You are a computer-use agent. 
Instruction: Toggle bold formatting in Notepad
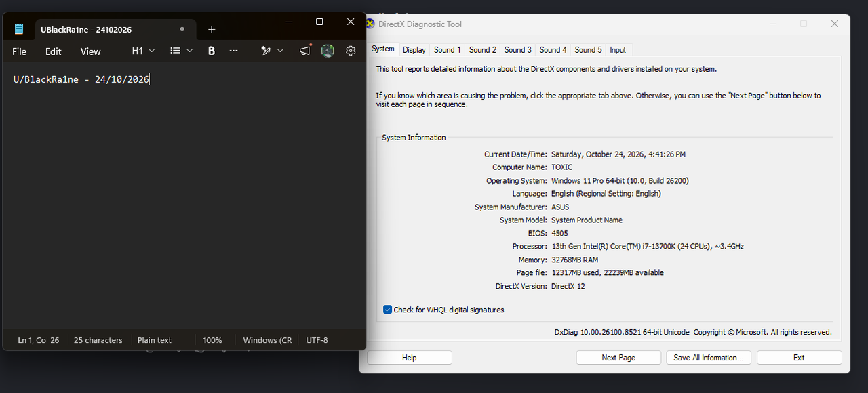212,51
